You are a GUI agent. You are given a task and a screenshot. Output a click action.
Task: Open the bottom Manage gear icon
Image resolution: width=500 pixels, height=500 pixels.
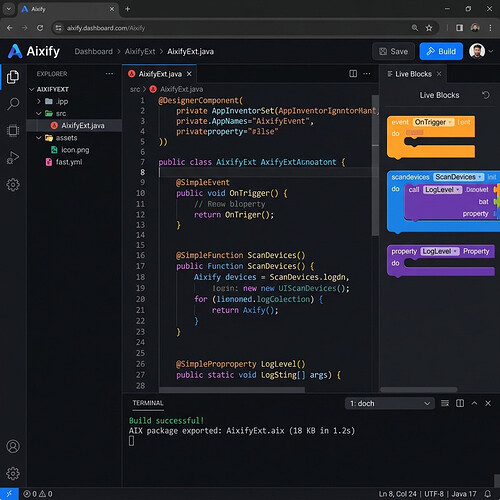coord(13,473)
